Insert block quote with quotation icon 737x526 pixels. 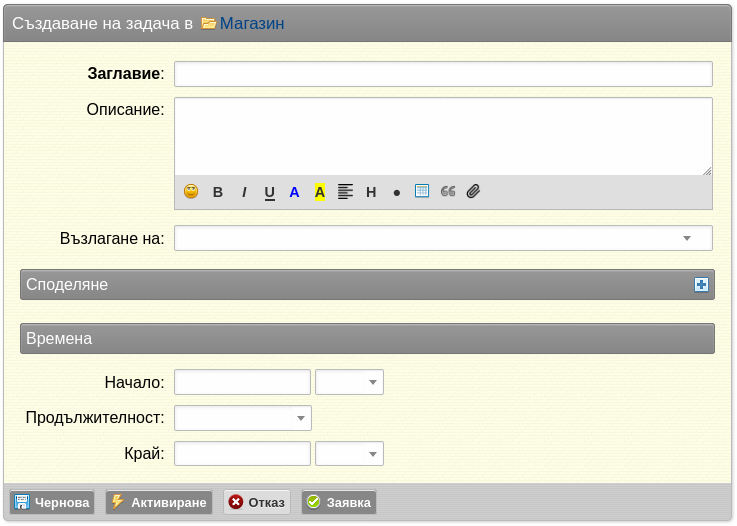[448, 191]
